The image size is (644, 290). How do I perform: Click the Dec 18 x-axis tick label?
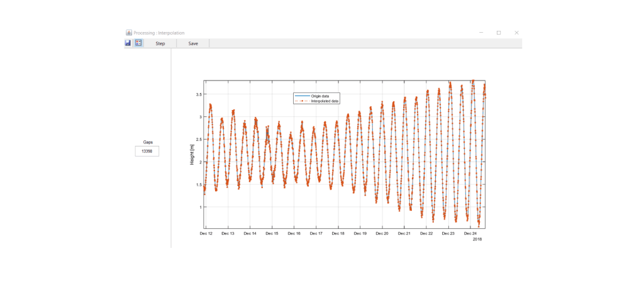(x=338, y=233)
